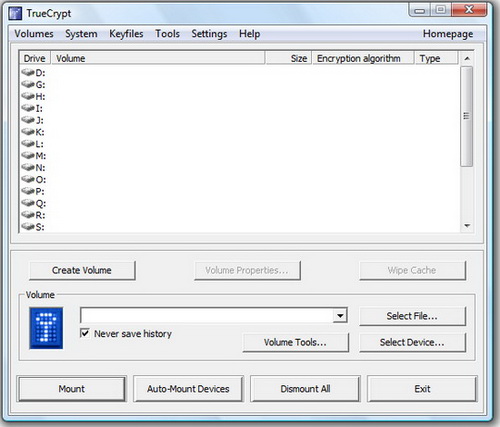Click the TrueCrypt title bar app icon
The image size is (500, 427).
[15, 13]
